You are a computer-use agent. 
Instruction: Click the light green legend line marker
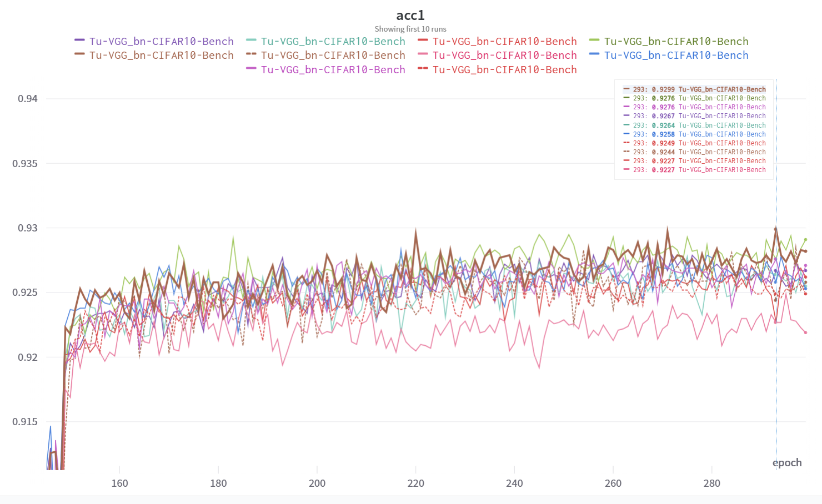(595, 41)
